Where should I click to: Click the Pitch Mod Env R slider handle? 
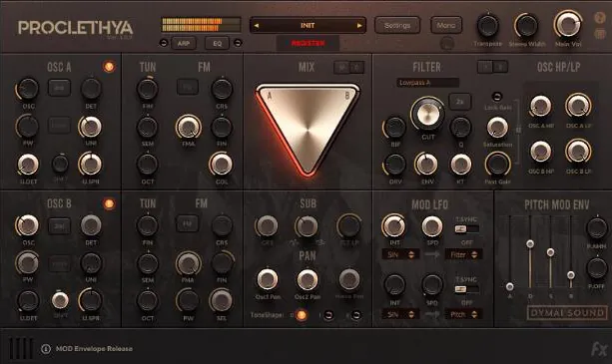[x=571, y=275]
